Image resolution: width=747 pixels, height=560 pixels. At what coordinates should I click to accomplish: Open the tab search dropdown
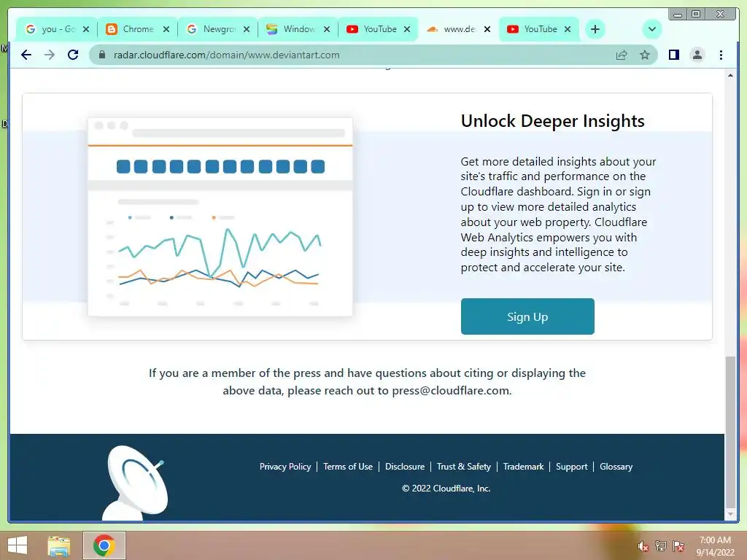click(x=651, y=29)
